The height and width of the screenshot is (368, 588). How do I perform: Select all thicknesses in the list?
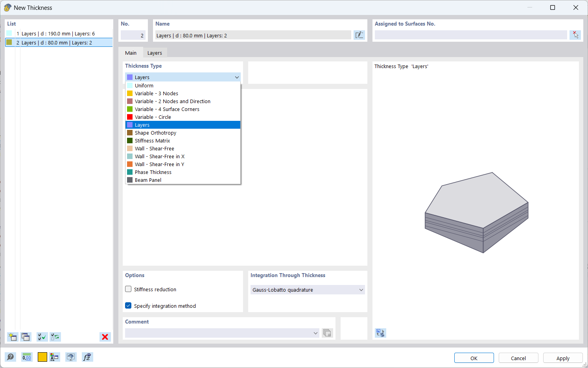coord(41,337)
